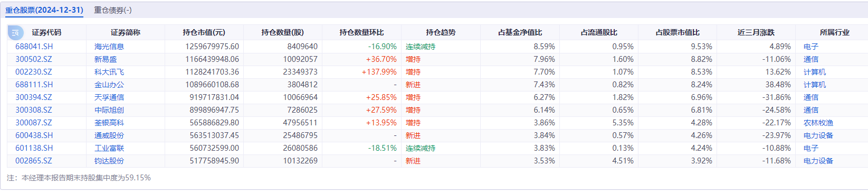Open 电子 industry link for 海光信息
The image size is (868, 192).
811,47
